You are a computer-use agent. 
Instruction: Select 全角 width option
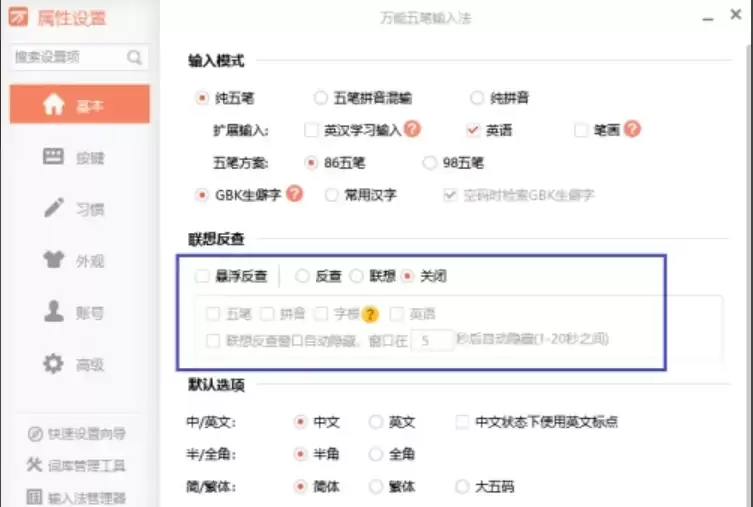pyautogui.click(x=376, y=454)
